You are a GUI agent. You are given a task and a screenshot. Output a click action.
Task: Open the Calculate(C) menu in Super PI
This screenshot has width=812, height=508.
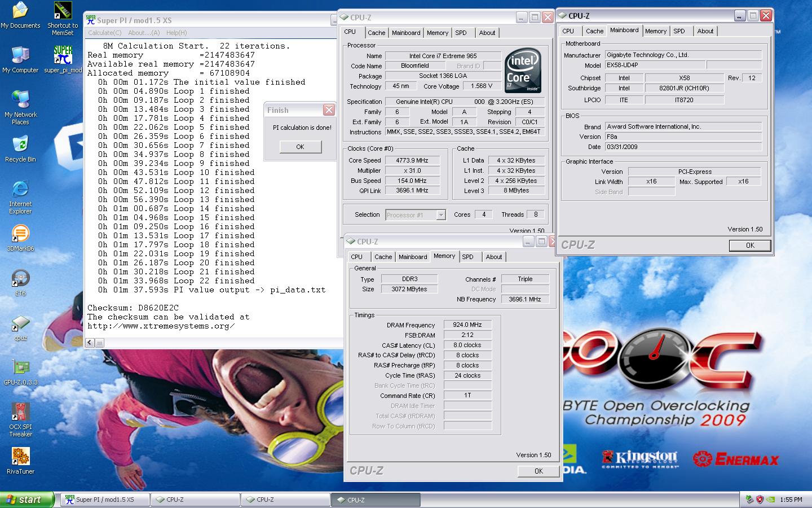tap(104, 33)
